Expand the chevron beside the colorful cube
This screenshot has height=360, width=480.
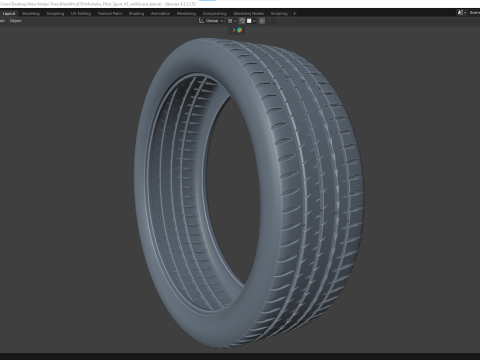coord(234,30)
